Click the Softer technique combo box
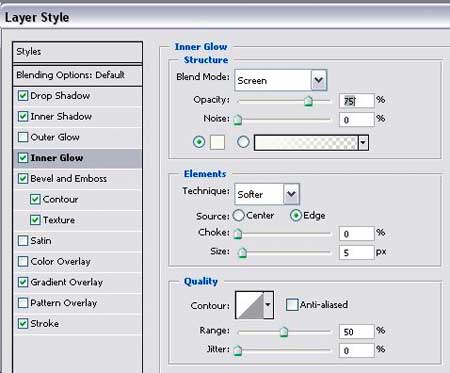The image size is (450, 373). (267, 194)
